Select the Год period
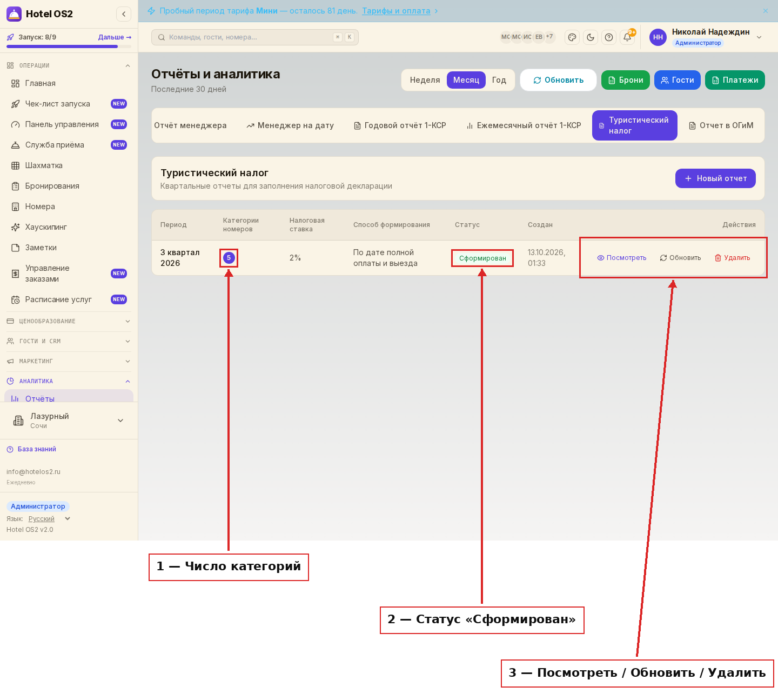Screen dimensions: 778x700 pyautogui.click(x=499, y=80)
